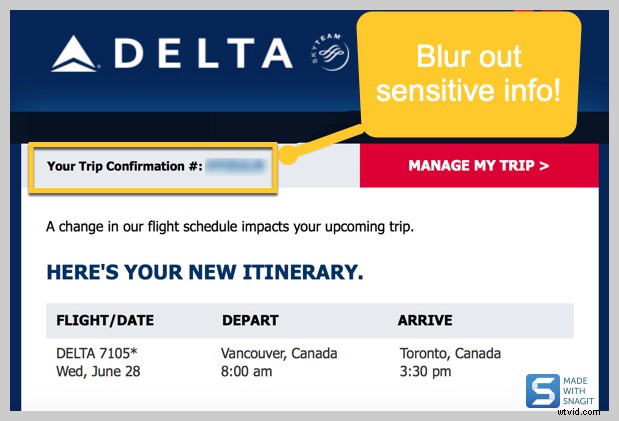Click the SkyTeam circular logo
The height and width of the screenshot is (421, 619).
(330, 52)
